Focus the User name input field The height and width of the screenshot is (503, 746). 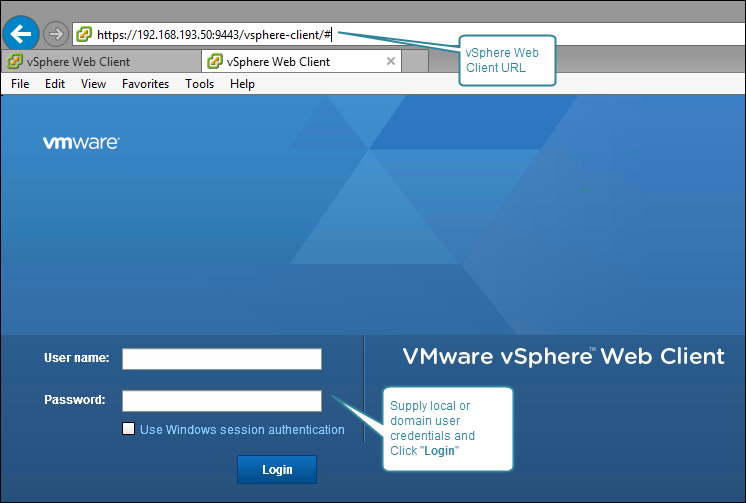(222, 359)
